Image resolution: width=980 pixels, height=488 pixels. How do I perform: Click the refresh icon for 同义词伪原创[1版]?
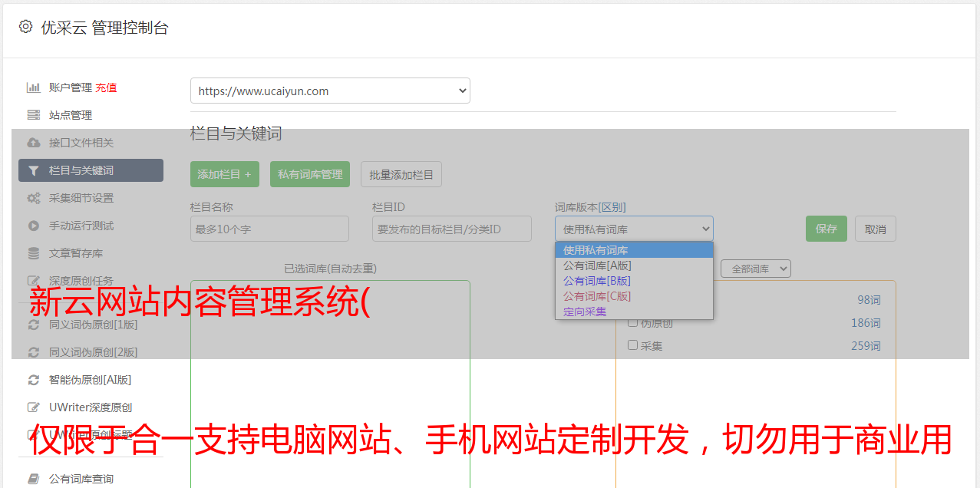[x=33, y=325]
